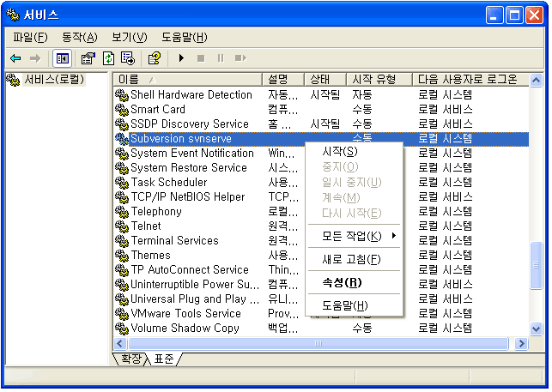Click the Refresh toolbar icon
The image size is (552, 392).
point(108,58)
